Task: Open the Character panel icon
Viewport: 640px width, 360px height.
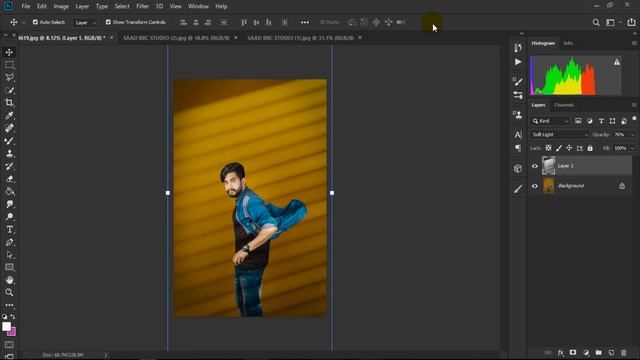Action: click(x=518, y=135)
